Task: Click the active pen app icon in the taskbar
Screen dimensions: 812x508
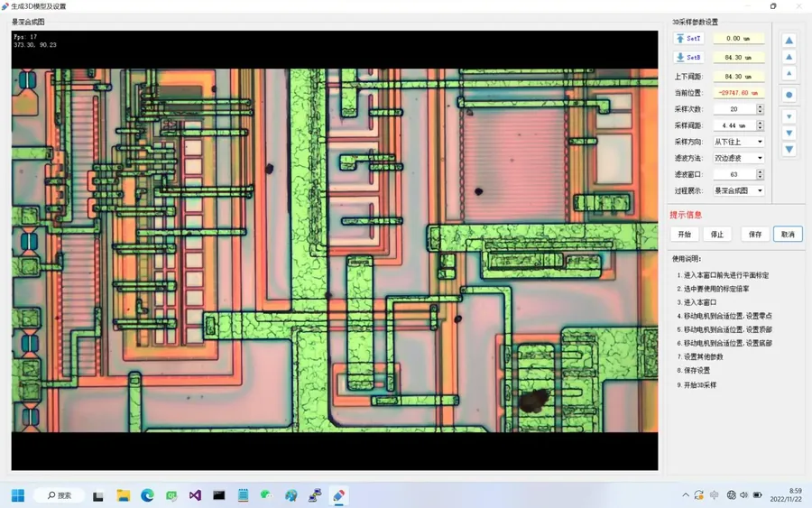Action: tap(338, 495)
